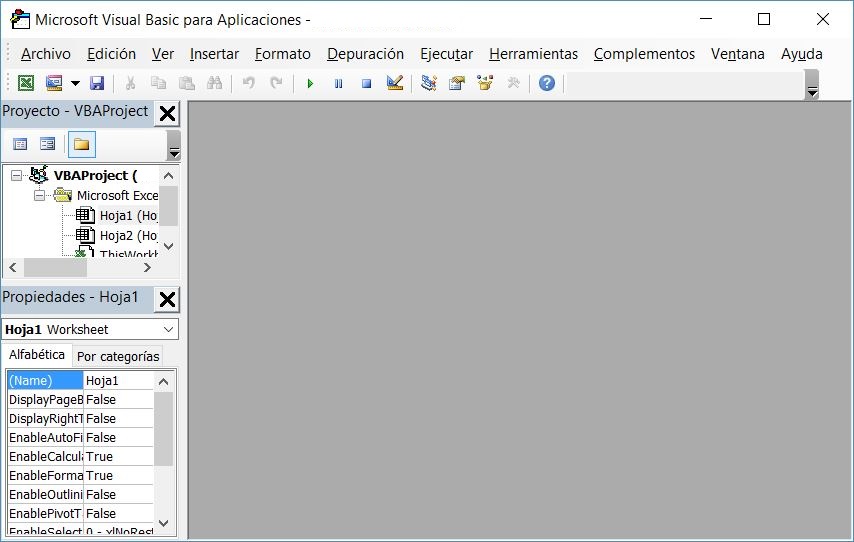Click the EnableAutoFilter False value

pos(119,437)
